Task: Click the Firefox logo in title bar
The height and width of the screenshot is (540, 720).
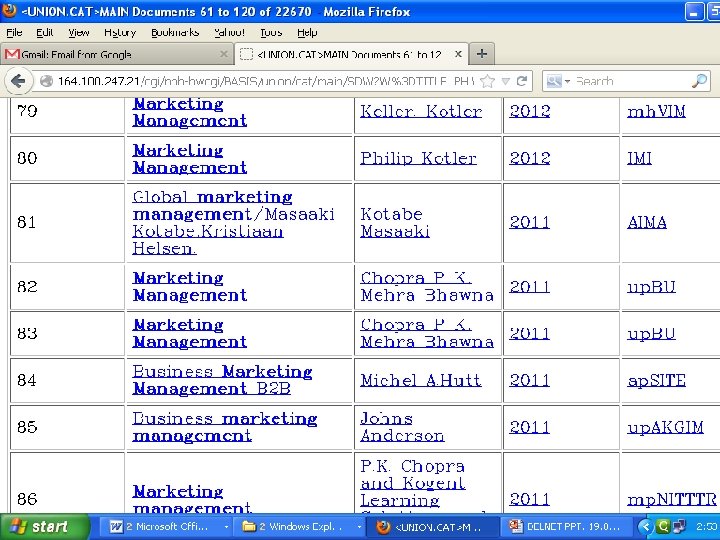Action: (9, 11)
